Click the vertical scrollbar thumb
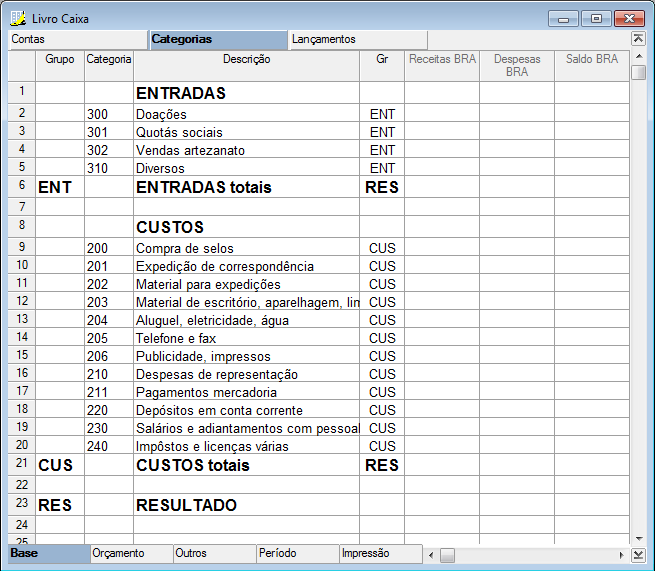Viewport: 655px width, 571px height. 638,72
